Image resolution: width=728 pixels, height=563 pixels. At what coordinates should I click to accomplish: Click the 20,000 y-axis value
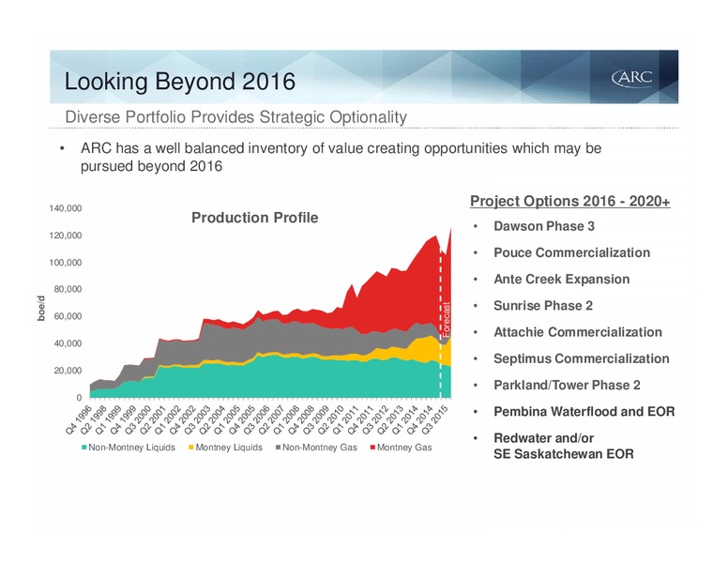[x=68, y=371]
